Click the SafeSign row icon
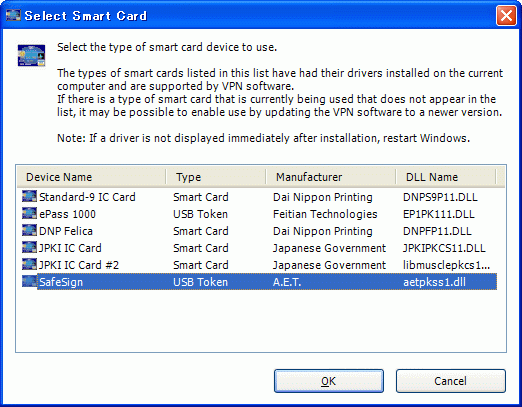 [x=29, y=281]
